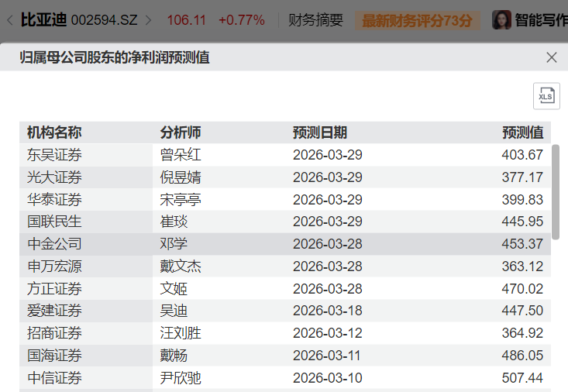
Task: Click forecast value 399.83
Action: (x=522, y=200)
